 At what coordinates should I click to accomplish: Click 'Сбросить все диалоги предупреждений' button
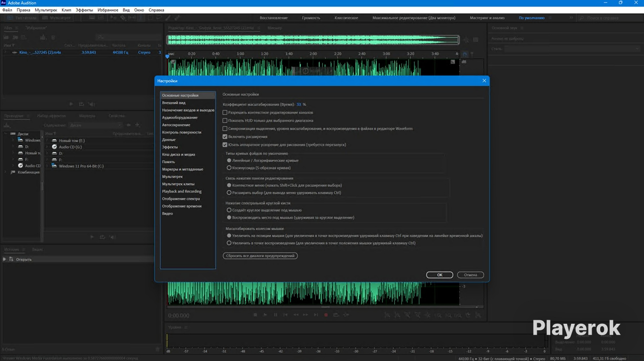pyautogui.click(x=260, y=256)
